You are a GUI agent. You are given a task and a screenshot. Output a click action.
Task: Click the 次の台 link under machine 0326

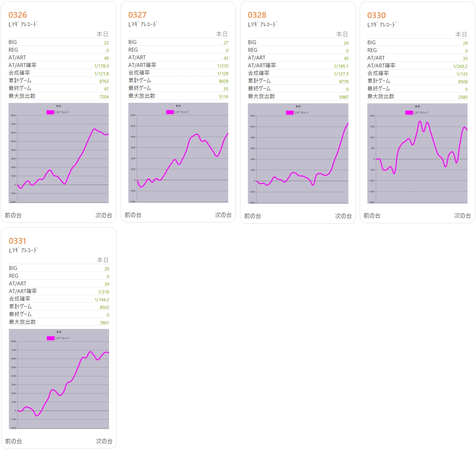tap(104, 215)
